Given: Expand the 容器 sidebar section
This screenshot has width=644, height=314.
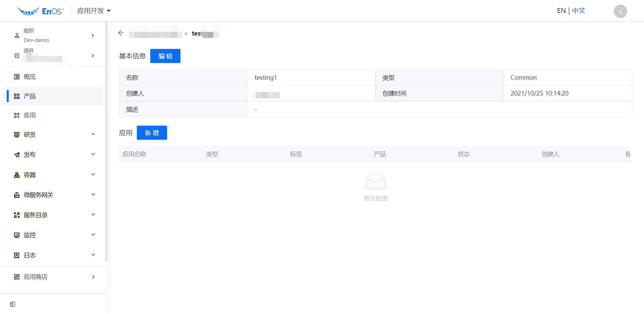Looking at the screenshot, I should (93, 175).
